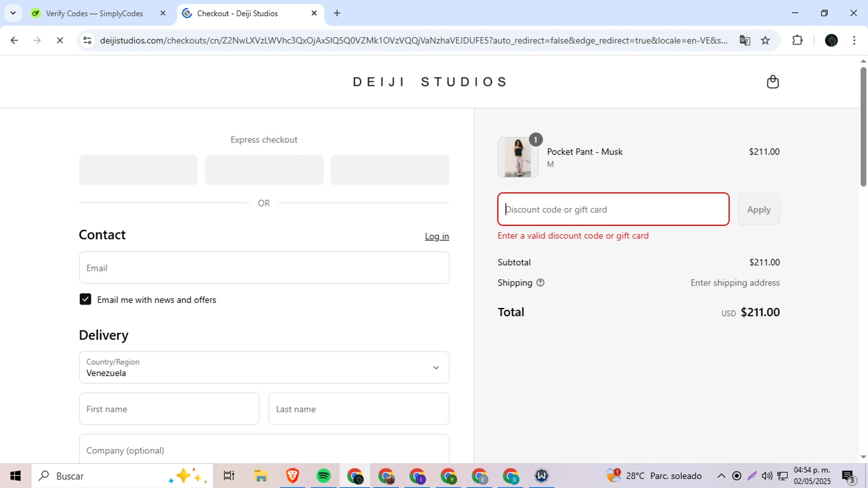The image size is (868, 488).
Task: Open the Chrome profile avatar
Action: pos(832,40)
